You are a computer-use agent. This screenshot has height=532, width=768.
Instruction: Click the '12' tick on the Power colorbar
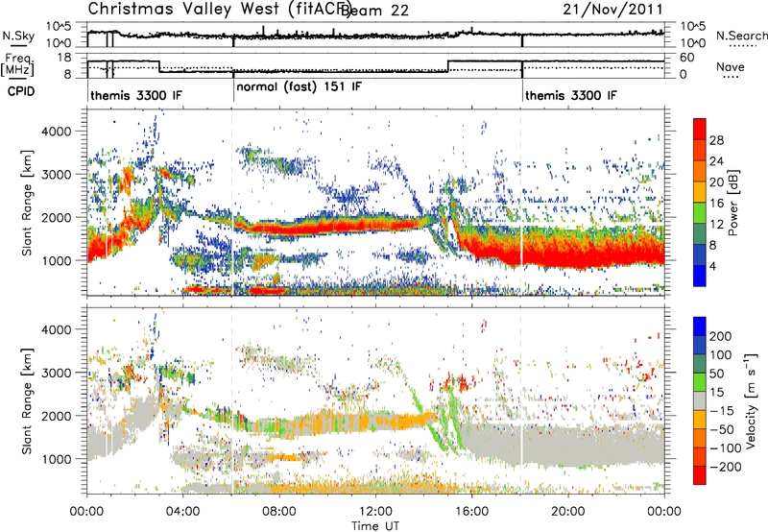tap(716, 225)
